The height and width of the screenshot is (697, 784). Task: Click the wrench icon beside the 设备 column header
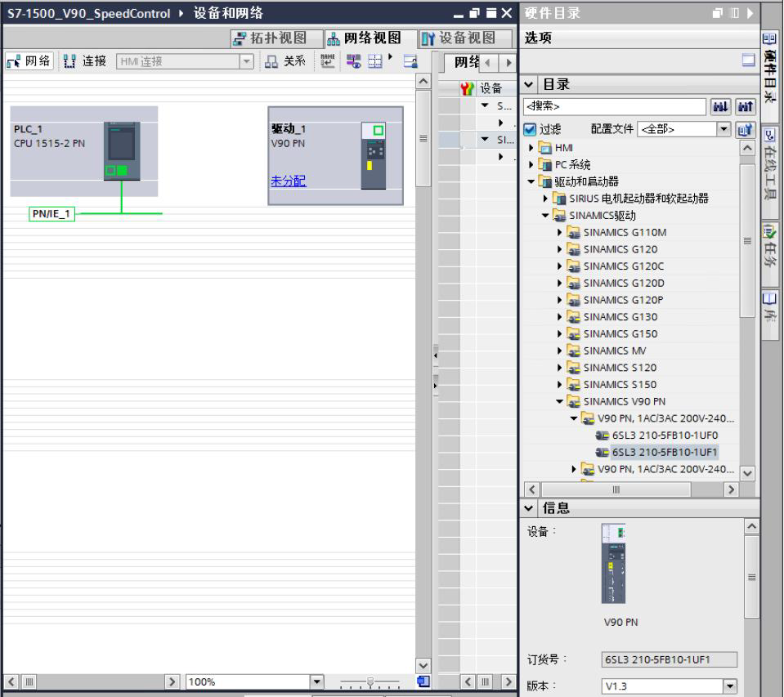467,89
